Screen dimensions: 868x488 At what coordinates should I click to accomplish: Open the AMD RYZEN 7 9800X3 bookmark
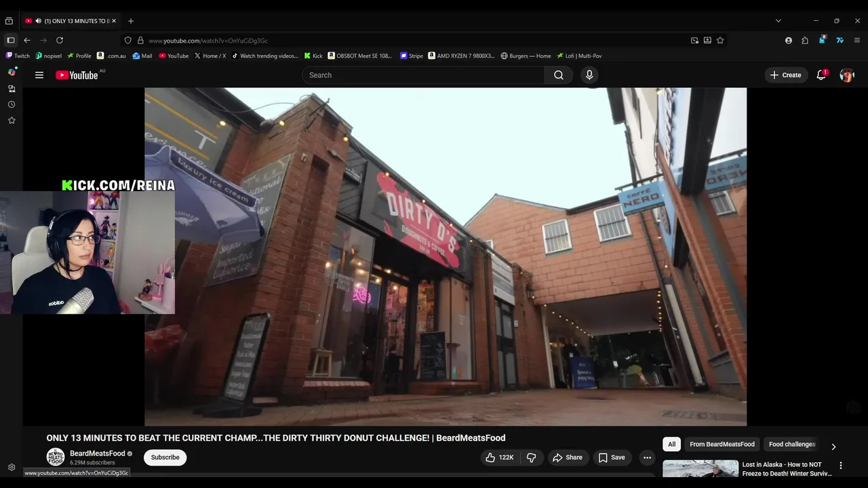(x=462, y=56)
